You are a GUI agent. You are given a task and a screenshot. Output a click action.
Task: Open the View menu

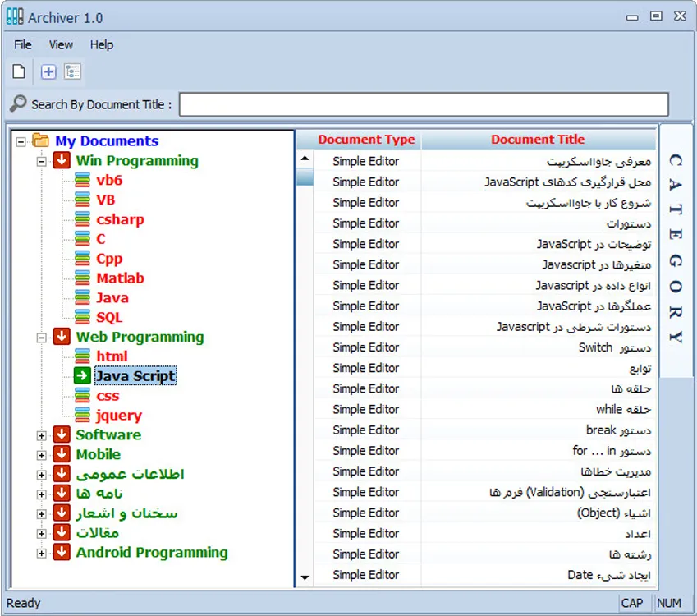61,45
